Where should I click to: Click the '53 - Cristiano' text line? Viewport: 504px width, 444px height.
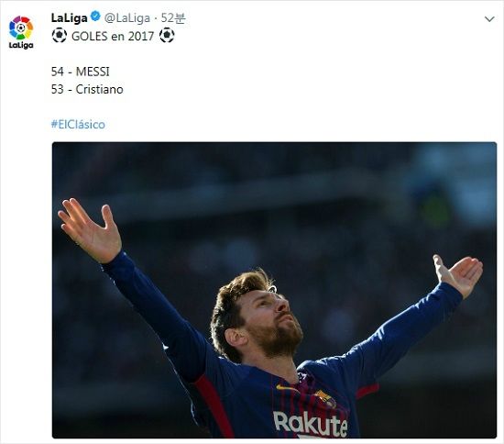tap(87, 90)
